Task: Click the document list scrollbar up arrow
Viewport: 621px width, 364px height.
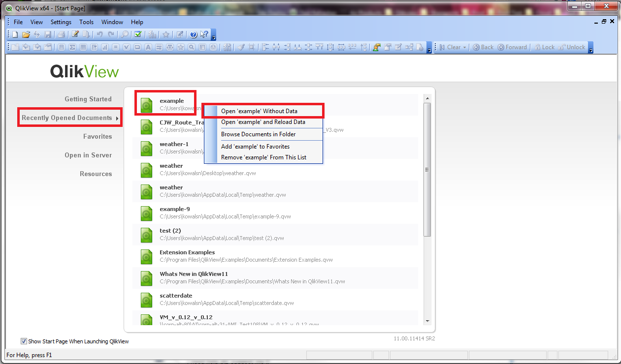Action: [427, 98]
